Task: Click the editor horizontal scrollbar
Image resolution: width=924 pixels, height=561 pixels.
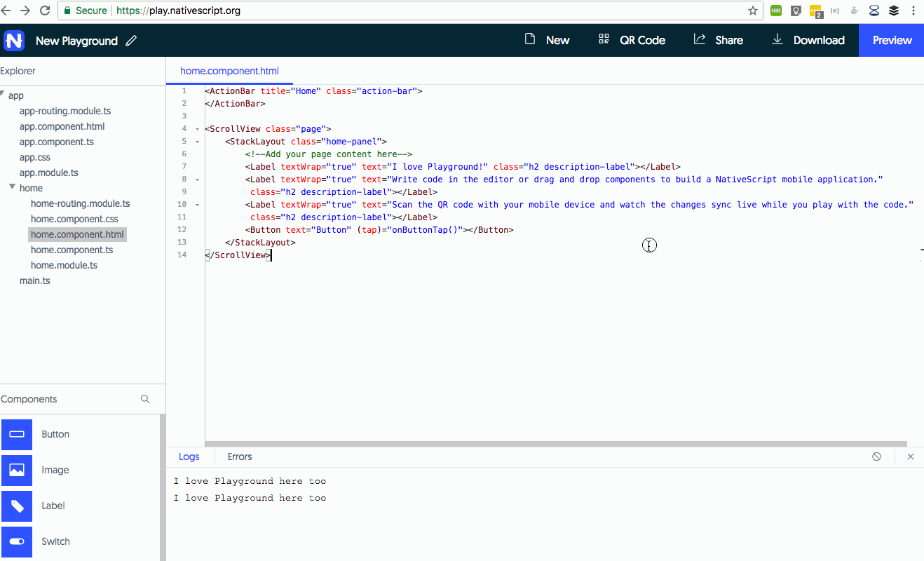Action: pyautogui.click(x=555, y=444)
